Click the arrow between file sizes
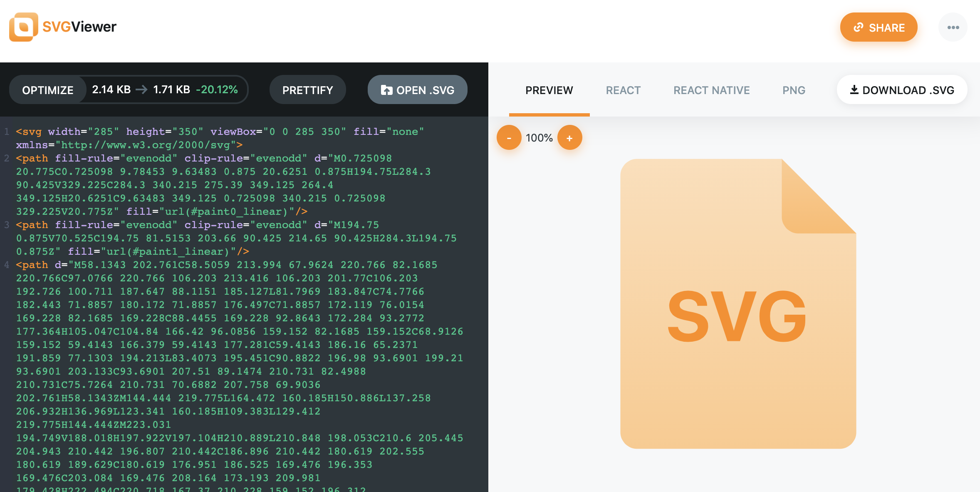Image resolution: width=980 pixels, height=492 pixels. click(x=142, y=89)
